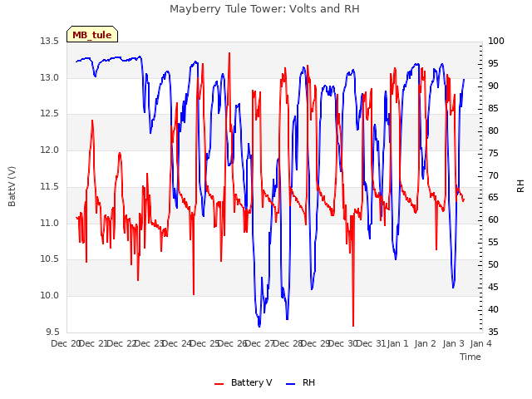Click the Time axis label
The image size is (532, 399).
(470, 357)
